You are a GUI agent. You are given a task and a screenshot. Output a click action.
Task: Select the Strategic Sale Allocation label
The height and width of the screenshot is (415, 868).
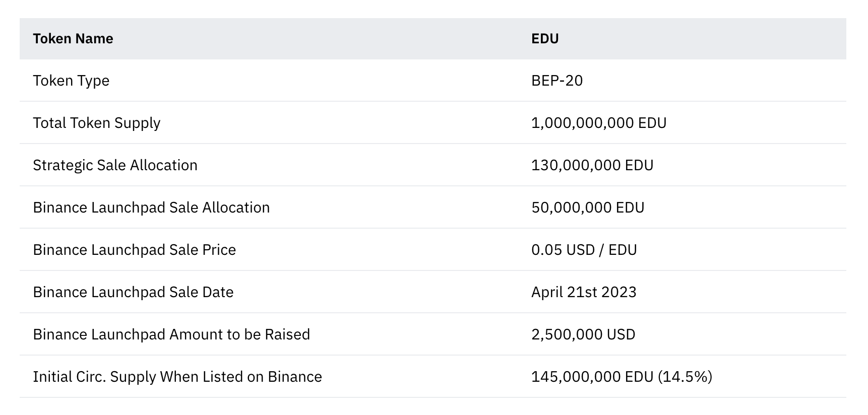point(115,165)
